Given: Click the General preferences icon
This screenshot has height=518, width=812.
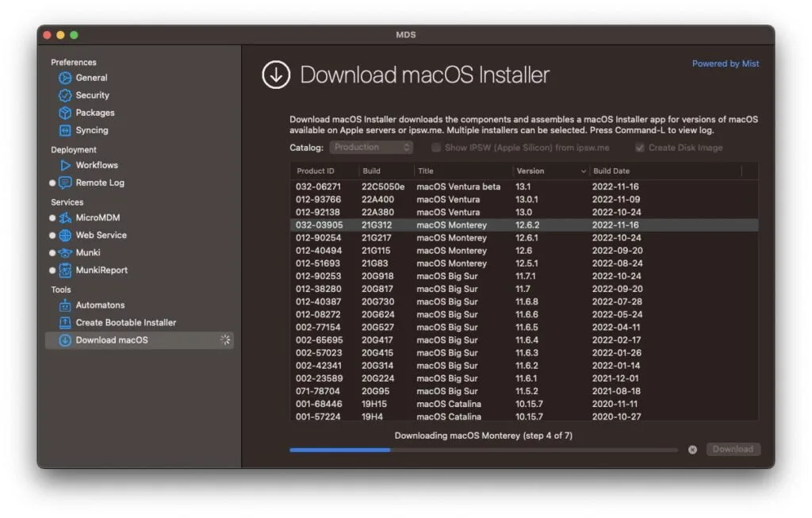Looking at the screenshot, I should [x=65, y=79].
